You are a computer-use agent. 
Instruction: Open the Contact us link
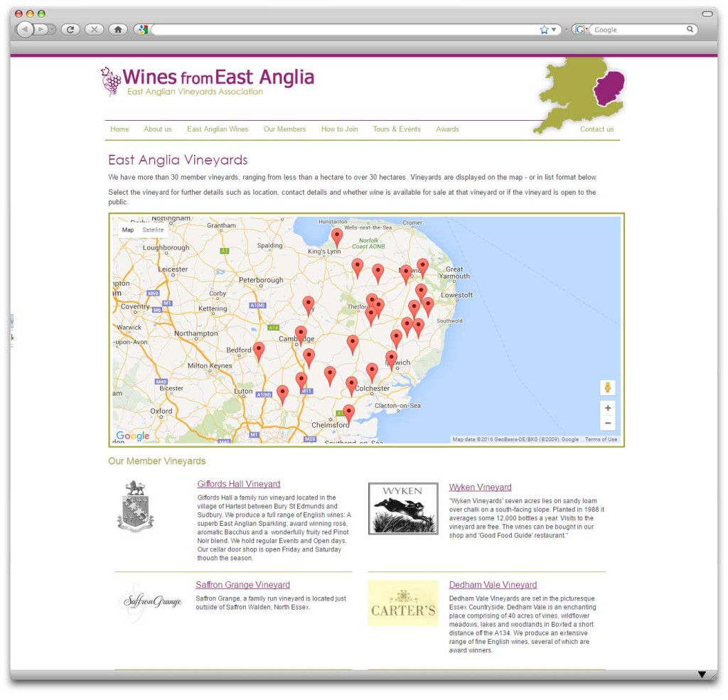pos(596,129)
